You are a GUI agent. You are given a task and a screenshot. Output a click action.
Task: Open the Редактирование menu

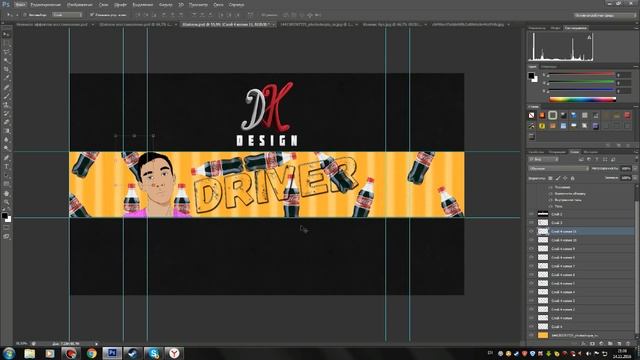point(46,4)
